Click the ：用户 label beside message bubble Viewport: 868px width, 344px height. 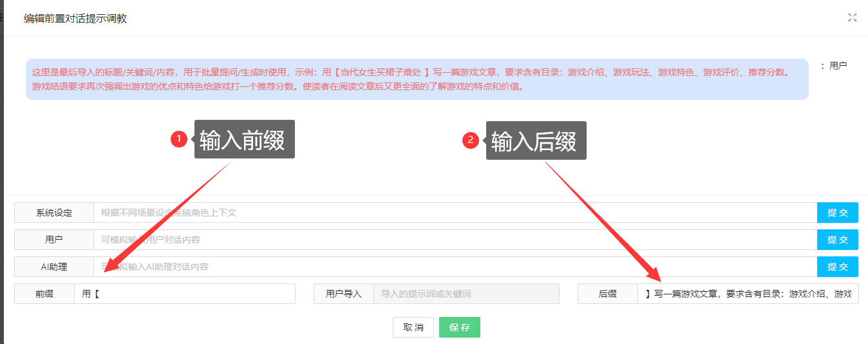click(x=834, y=66)
